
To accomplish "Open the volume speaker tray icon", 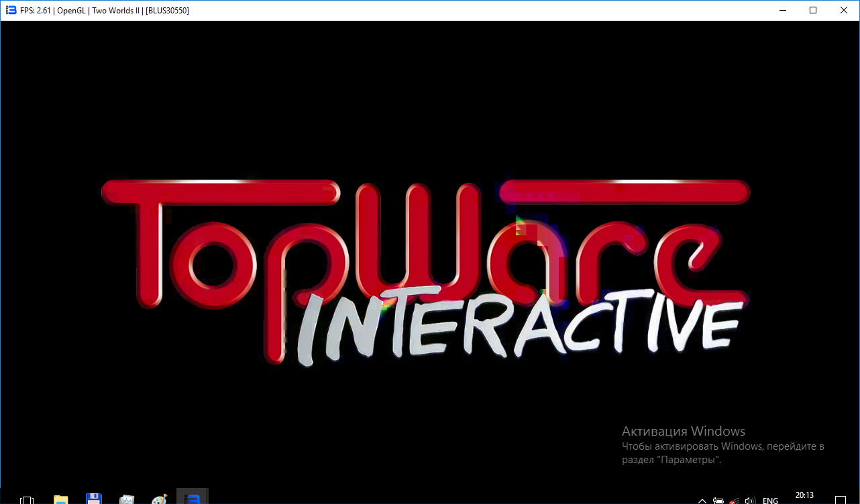I will pos(750,501).
